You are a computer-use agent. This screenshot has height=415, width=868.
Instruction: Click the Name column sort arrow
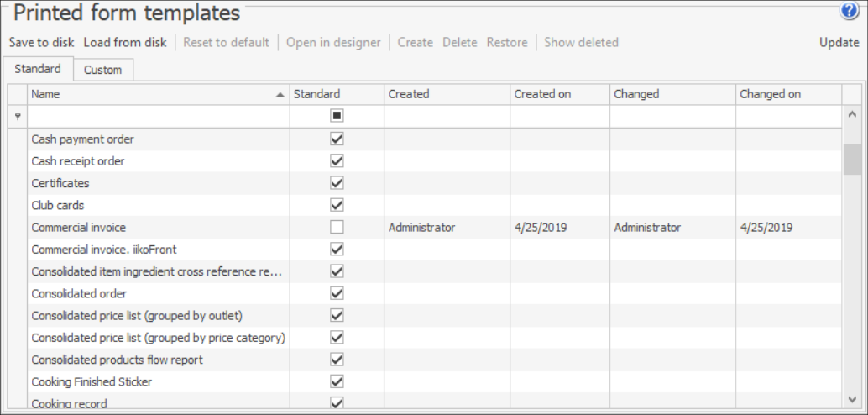280,95
